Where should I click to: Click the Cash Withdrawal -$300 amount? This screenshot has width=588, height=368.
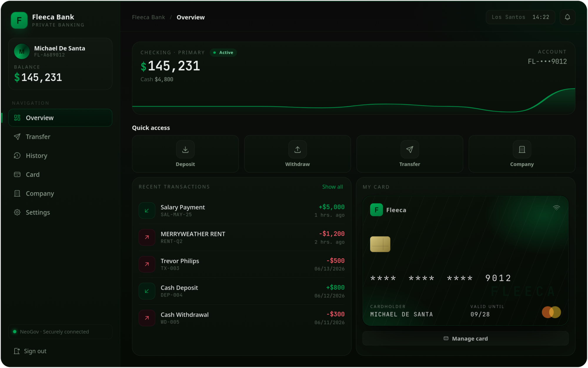click(335, 314)
